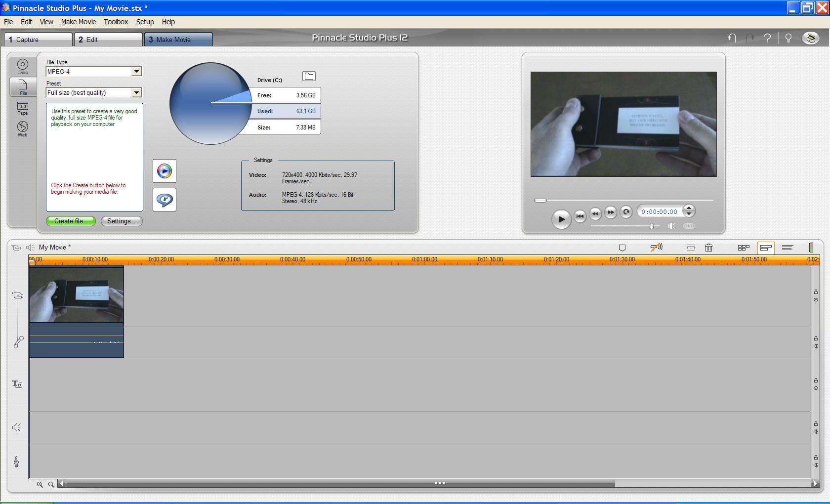Open the Edit menu
Viewport: 830px width, 504px height.
pos(26,22)
